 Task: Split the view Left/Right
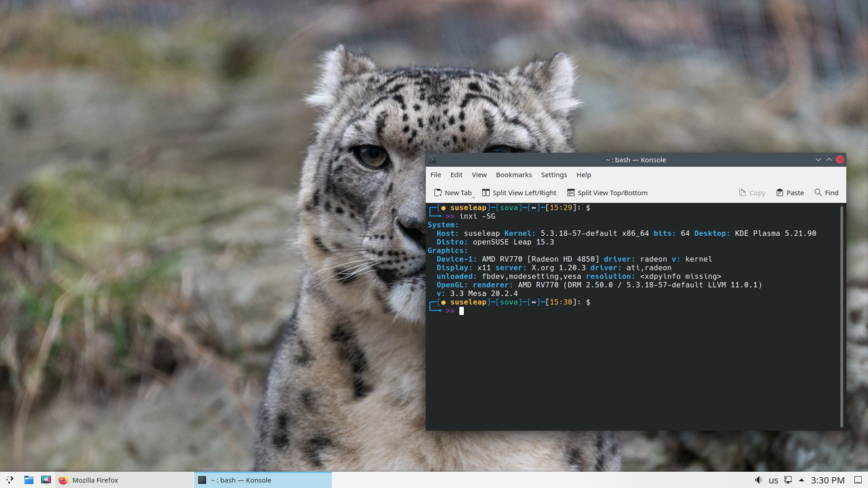tap(519, 193)
